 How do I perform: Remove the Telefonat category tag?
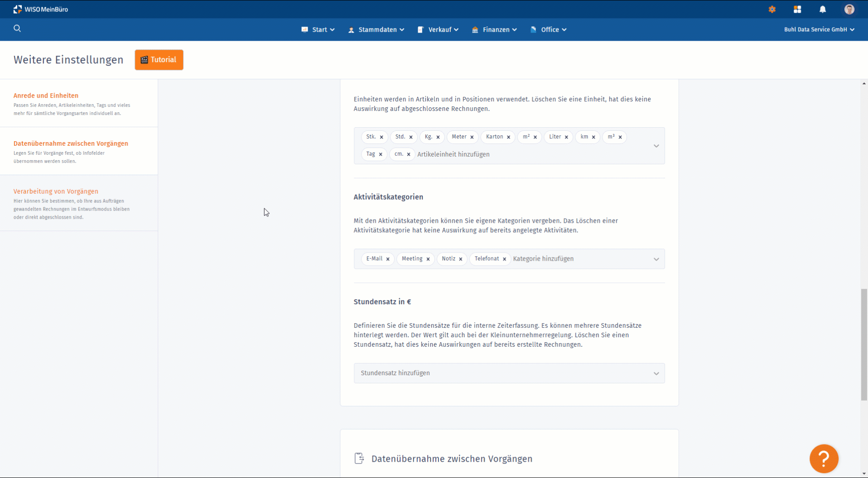coord(504,259)
